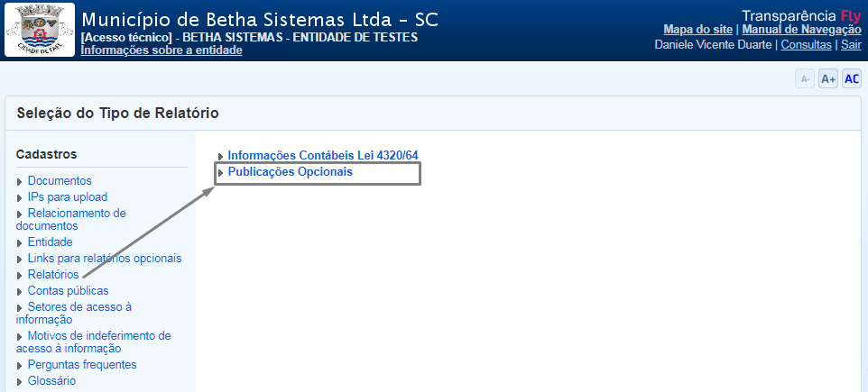The height and width of the screenshot is (392, 868).
Task: Go to Mapa do site
Action: pyautogui.click(x=699, y=30)
